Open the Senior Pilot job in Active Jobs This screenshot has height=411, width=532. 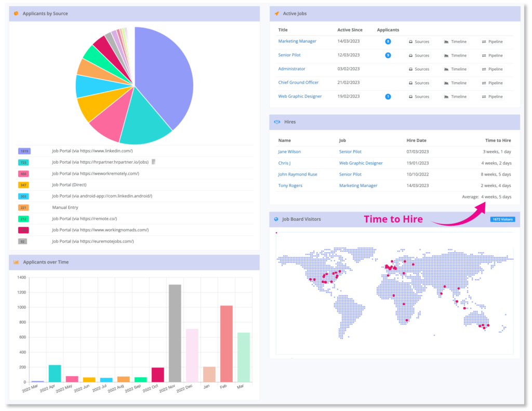coord(289,55)
